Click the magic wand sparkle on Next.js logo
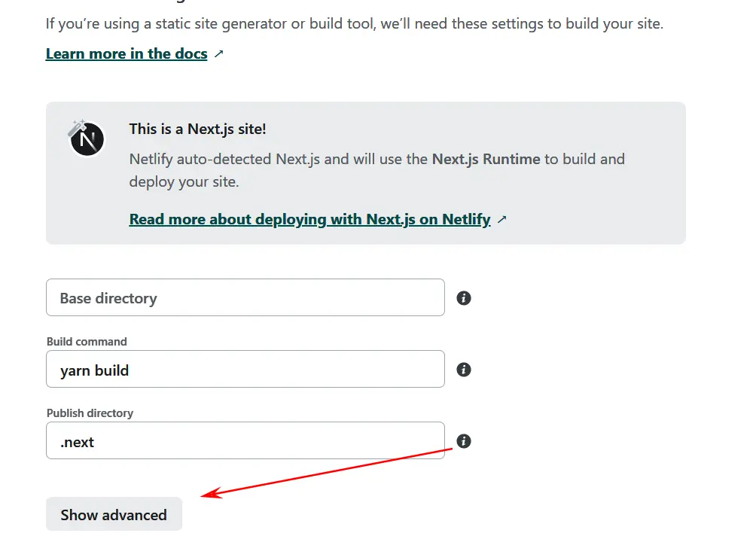This screenshot has width=756, height=536. 75,126
